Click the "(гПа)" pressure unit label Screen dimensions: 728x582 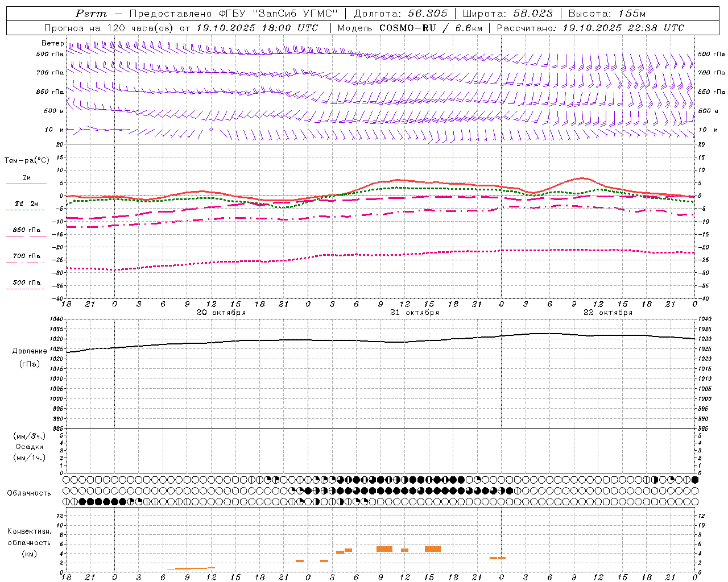pos(30,364)
